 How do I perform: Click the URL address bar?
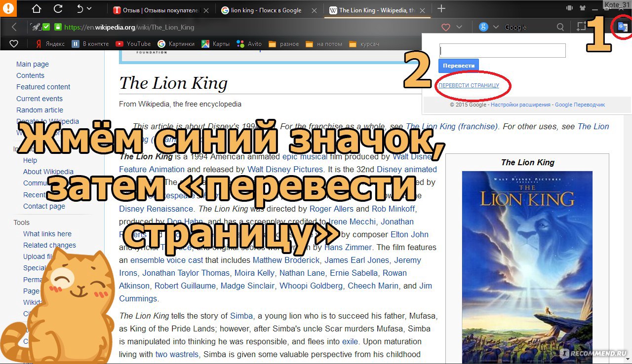(247, 27)
